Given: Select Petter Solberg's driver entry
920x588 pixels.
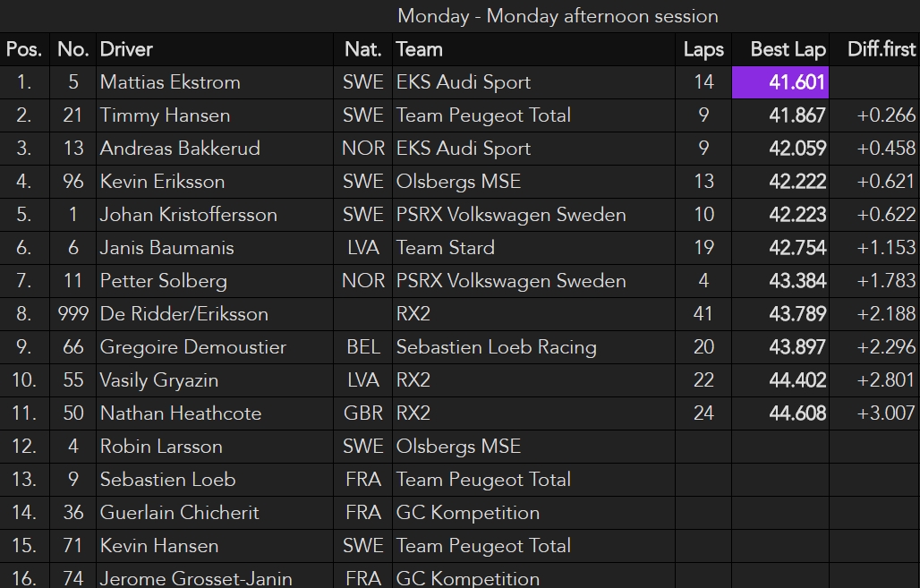Looking at the screenshot, I should tap(163, 281).
